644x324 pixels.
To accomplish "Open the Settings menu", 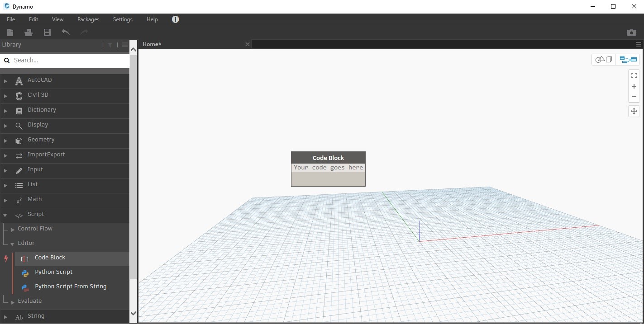I will [123, 19].
